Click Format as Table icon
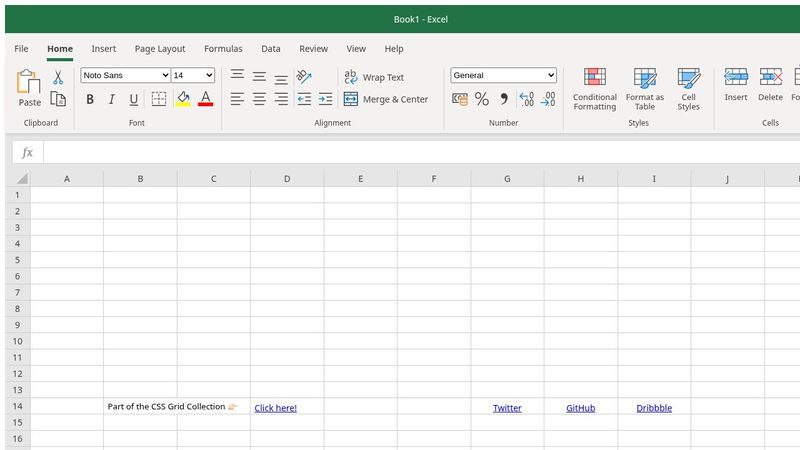This screenshot has width=800, height=450. (645, 88)
